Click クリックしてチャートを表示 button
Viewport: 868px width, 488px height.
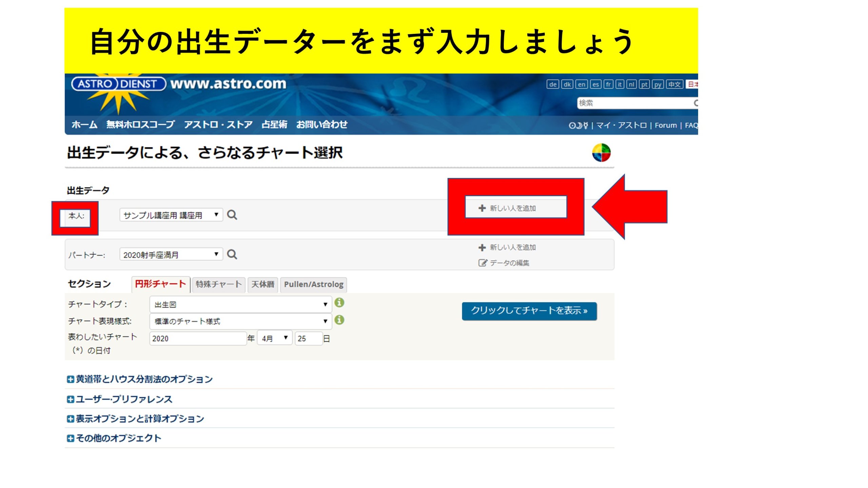(x=529, y=311)
